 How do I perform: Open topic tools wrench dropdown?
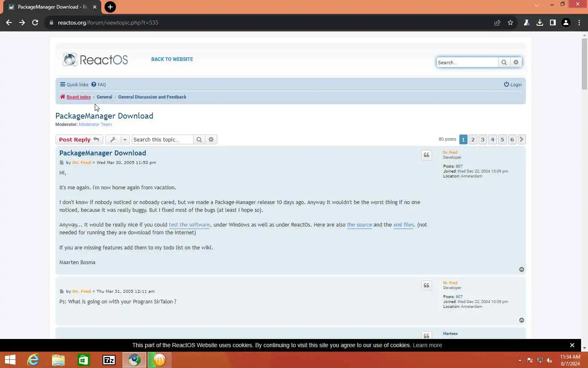(x=118, y=139)
